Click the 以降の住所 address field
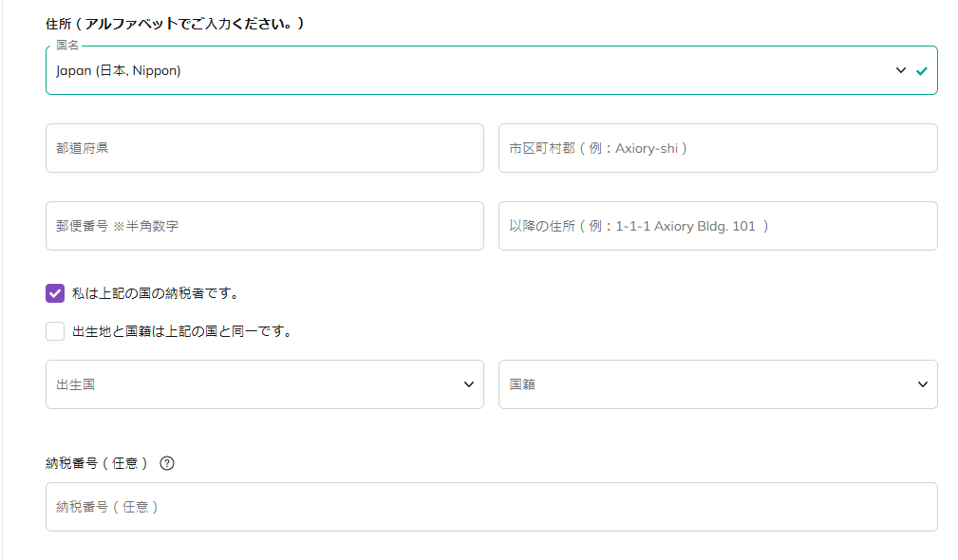The width and height of the screenshot is (958, 560). click(718, 226)
